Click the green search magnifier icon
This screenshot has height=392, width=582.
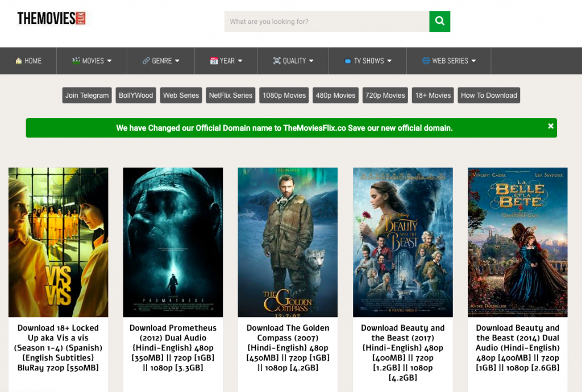point(439,21)
